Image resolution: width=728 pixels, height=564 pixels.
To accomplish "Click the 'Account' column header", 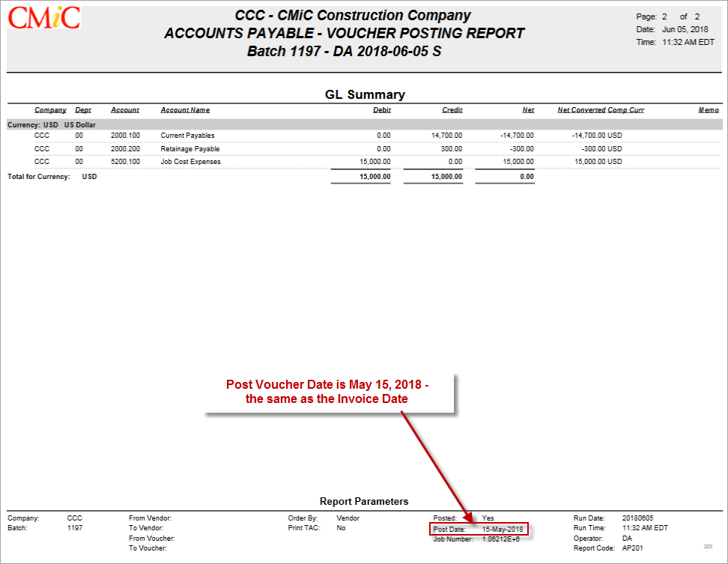I will [x=125, y=110].
